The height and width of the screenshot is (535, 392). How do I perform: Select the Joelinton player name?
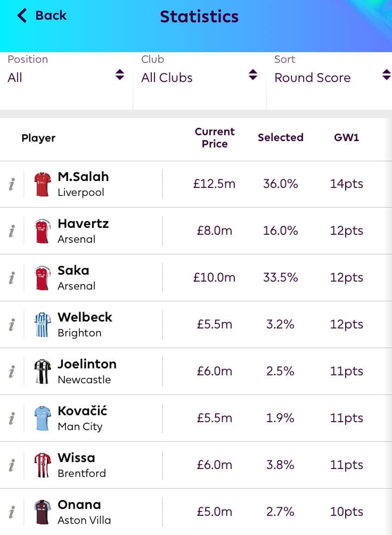87,364
